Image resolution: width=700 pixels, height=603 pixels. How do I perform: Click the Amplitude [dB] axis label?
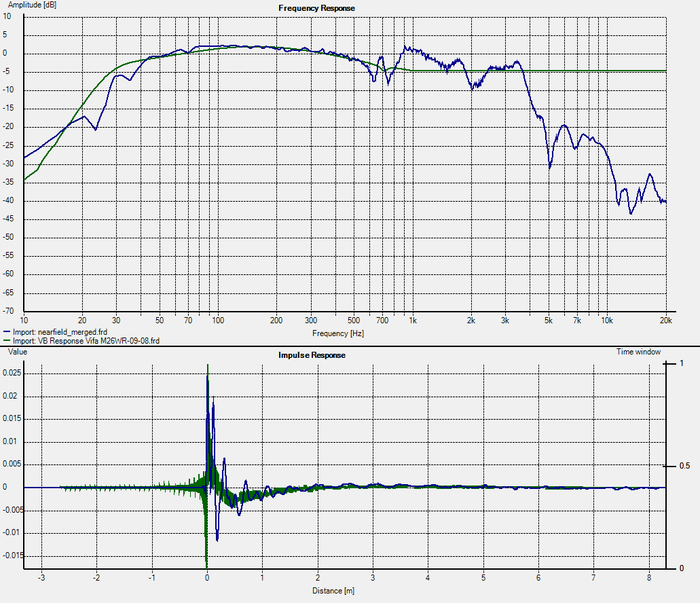[32, 5]
